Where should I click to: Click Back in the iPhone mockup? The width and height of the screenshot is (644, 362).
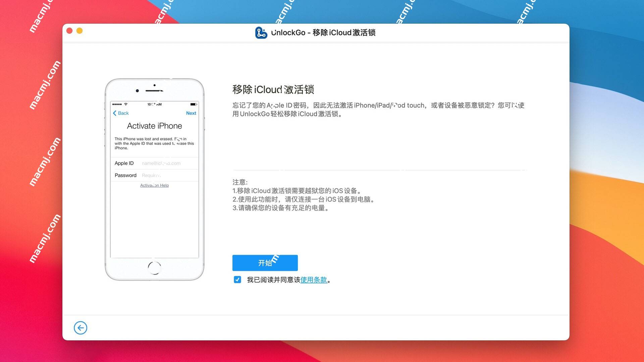tap(121, 113)
